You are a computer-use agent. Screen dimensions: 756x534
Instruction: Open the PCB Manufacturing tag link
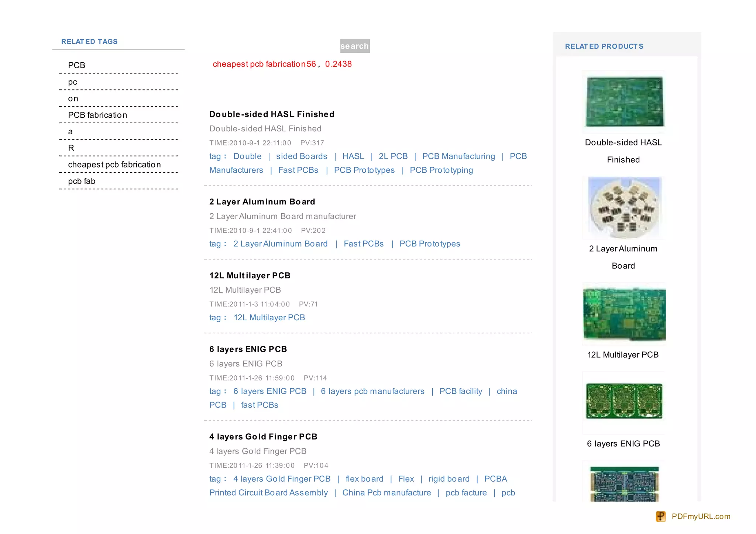458,156
